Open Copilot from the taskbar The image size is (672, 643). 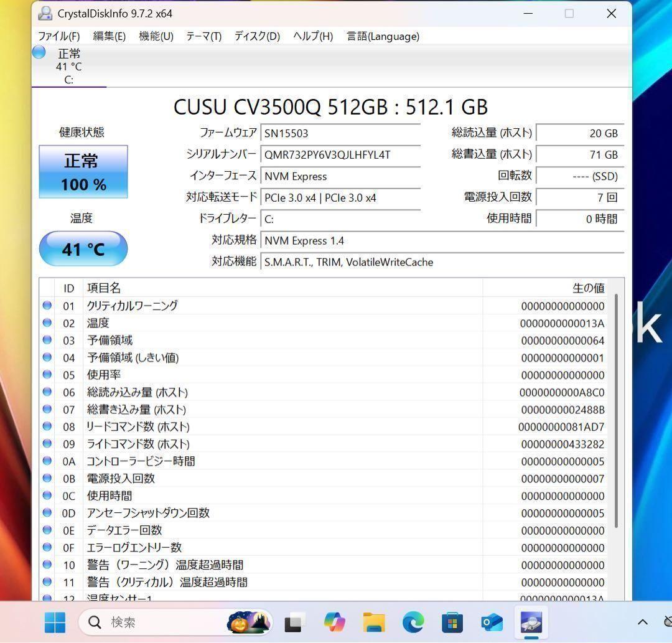click(334, 622)
